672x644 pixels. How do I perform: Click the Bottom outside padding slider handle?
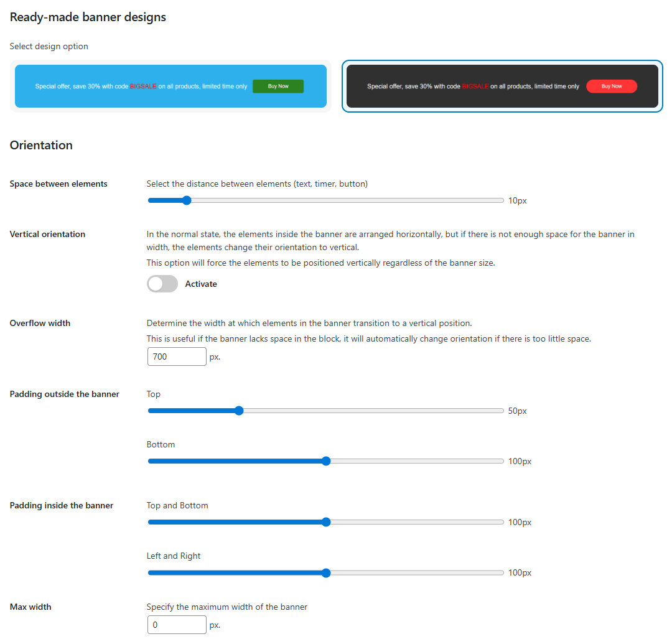325,461
